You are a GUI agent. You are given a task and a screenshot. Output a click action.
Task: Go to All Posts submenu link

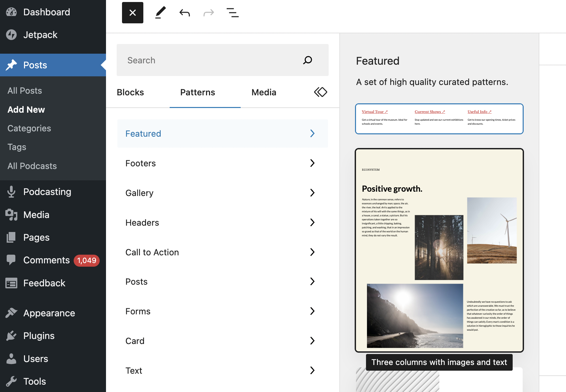pyautogui.click(x=25, y=91)
